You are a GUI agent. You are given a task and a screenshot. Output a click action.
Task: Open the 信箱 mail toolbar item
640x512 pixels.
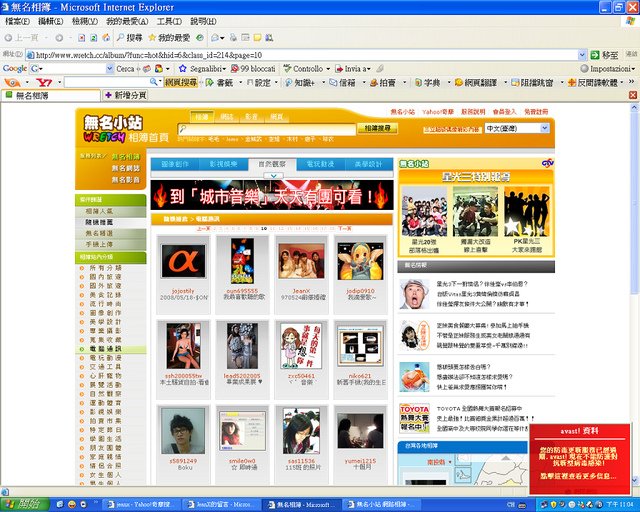(342, 82)
